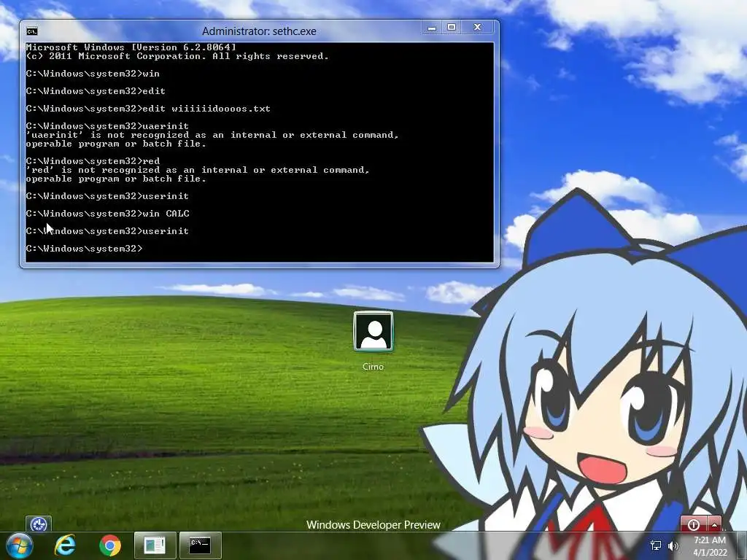This screenshot has width=747, height=560.
Task: Close the Administrator: sethc.exe window
Action: [479, 28]
